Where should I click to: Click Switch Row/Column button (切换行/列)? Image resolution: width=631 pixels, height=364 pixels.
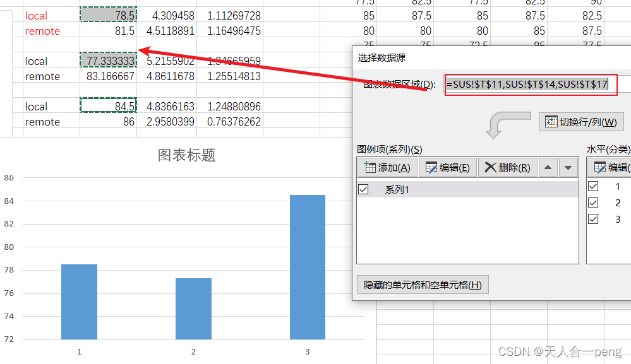(x=581, y=122)
